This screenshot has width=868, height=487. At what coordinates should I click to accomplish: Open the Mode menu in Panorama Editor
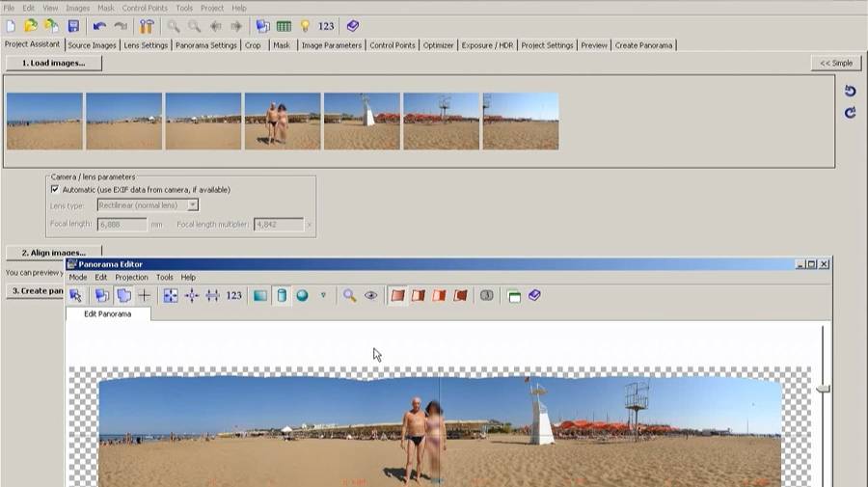tap(77, 277)
